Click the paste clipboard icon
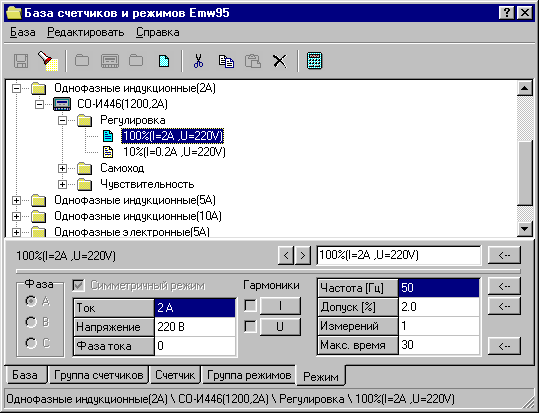The image size is (539, 413). tap(253, 61)
